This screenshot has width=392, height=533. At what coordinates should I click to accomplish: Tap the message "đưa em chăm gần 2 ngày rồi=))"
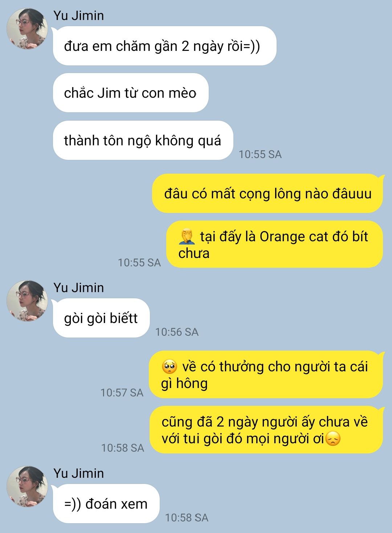coord(164,46)
